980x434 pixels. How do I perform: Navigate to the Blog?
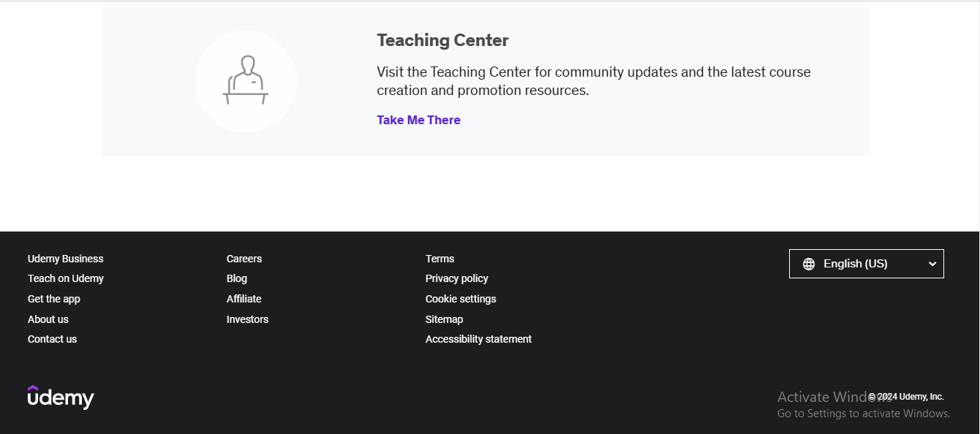point(237,278)
